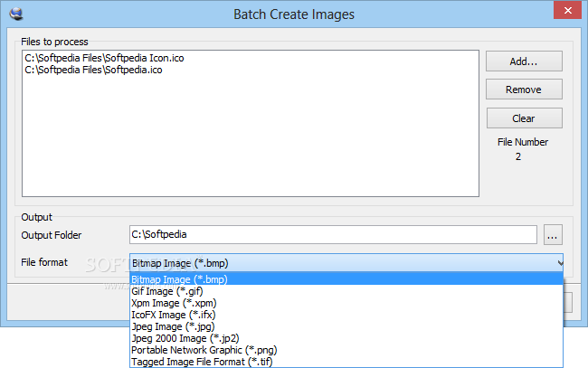Click the Output Folder label
This screenshot has height=368, width=588.
[52, 235]
